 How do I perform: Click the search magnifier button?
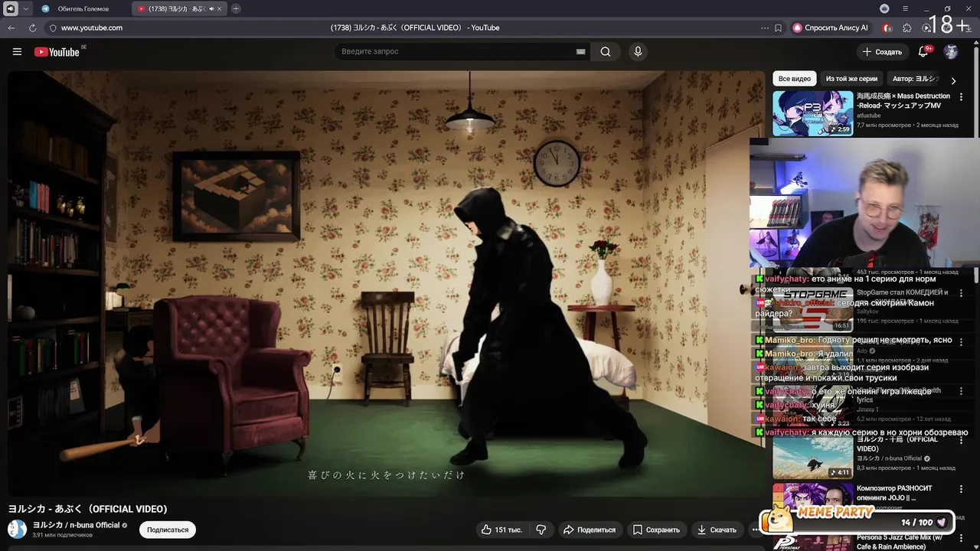click(x=606, y=51)
